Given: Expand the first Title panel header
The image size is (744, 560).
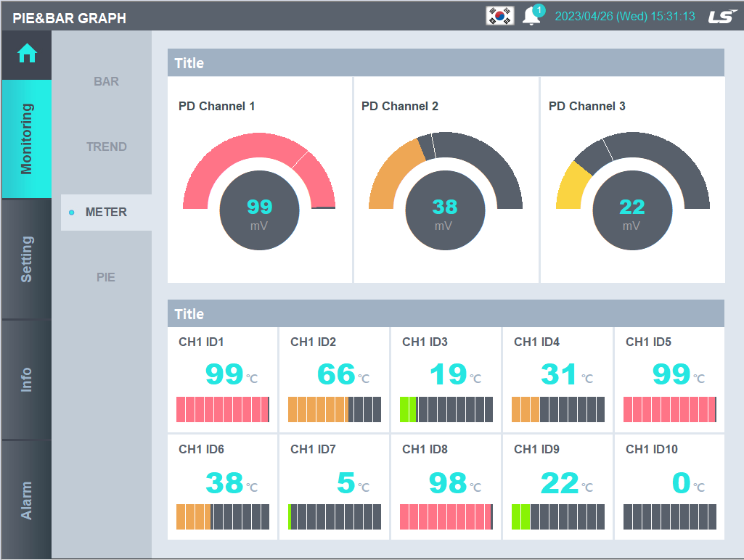Looking at the screenshot, I should click(446, 63).
